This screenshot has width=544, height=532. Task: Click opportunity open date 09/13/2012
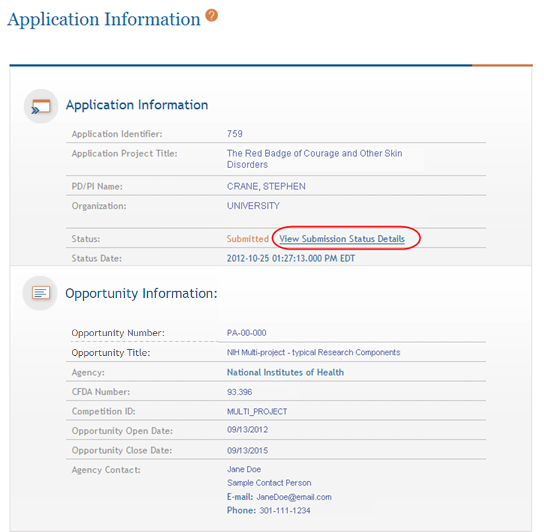tap(248, 430)
